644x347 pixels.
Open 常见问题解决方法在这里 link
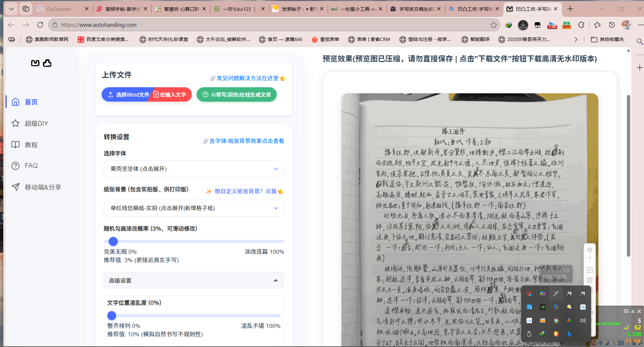tap(247, 78)
